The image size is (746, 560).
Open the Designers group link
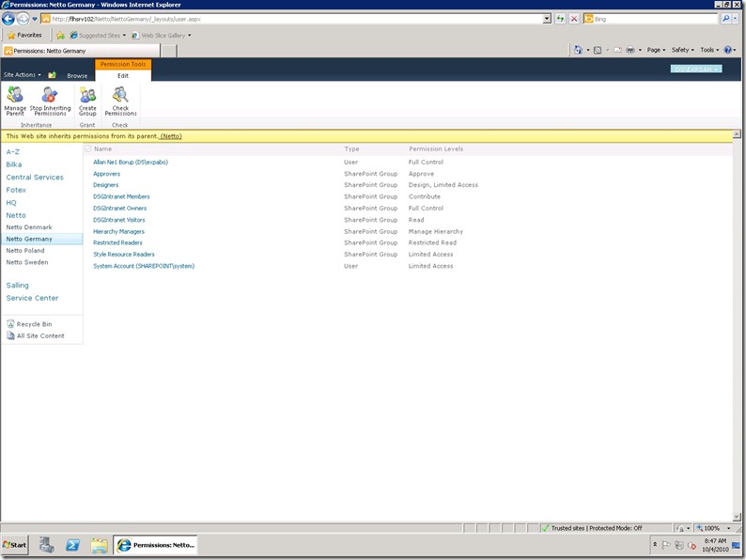[x=105, y=185]
